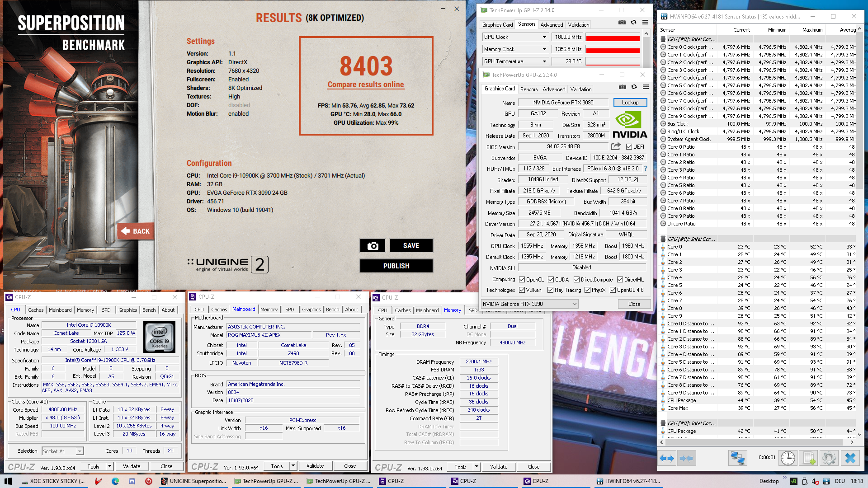Screen dimensions: 868x488
Task: Click the red power icon in the taskbar
Action: click(x=148, y=481)
